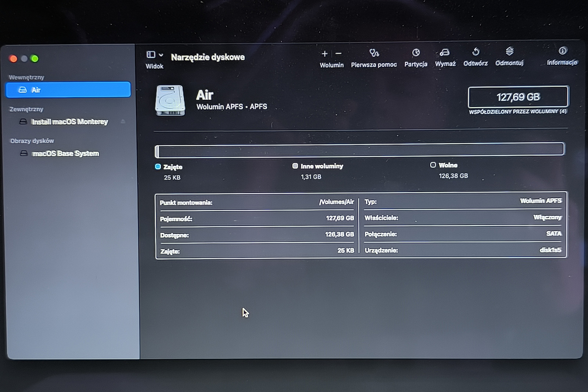Click the 127,69 GB capacity box
This screenshot has height=392, width=588.
click(x=518, y=97)
